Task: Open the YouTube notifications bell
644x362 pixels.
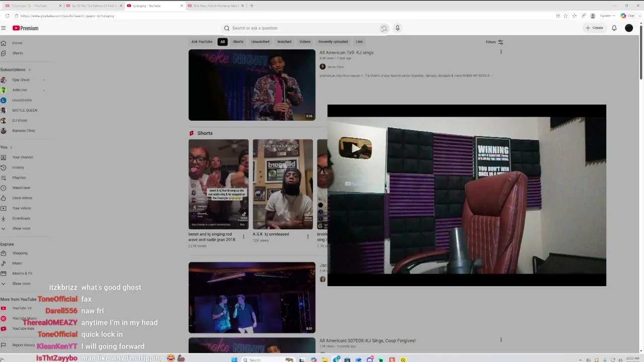Action: pos(614,28)
